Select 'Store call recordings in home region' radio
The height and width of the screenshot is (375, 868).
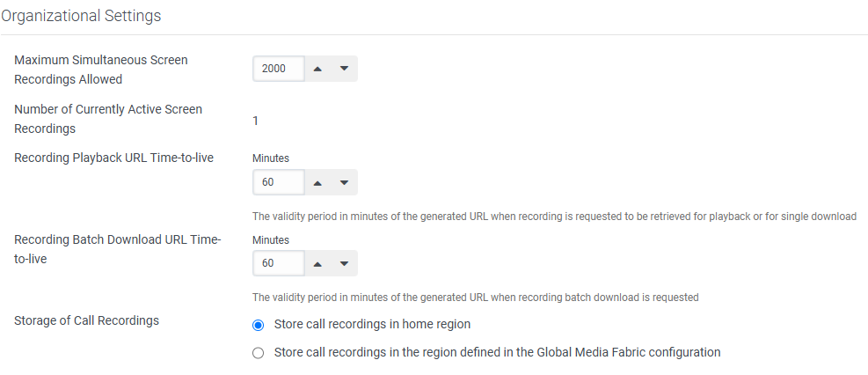click(258, 325)
